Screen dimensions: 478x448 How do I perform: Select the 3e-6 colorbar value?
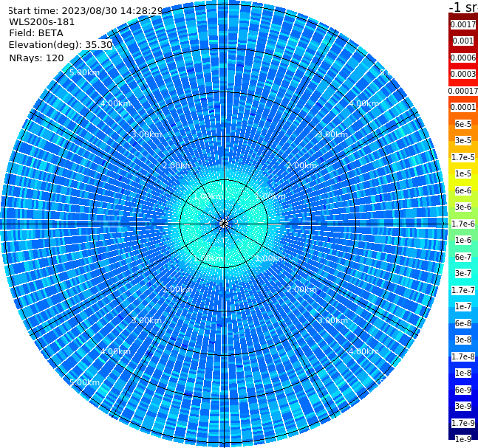point(463,207)
